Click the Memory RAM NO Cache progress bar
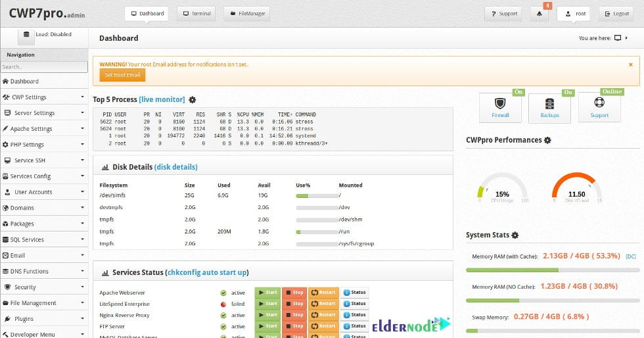 [553, 301]
